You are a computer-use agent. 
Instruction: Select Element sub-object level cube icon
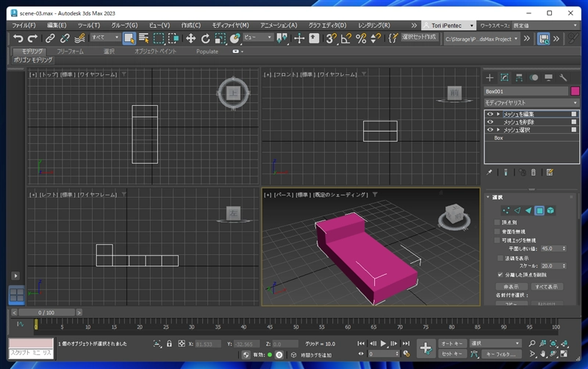coord(551,210)
